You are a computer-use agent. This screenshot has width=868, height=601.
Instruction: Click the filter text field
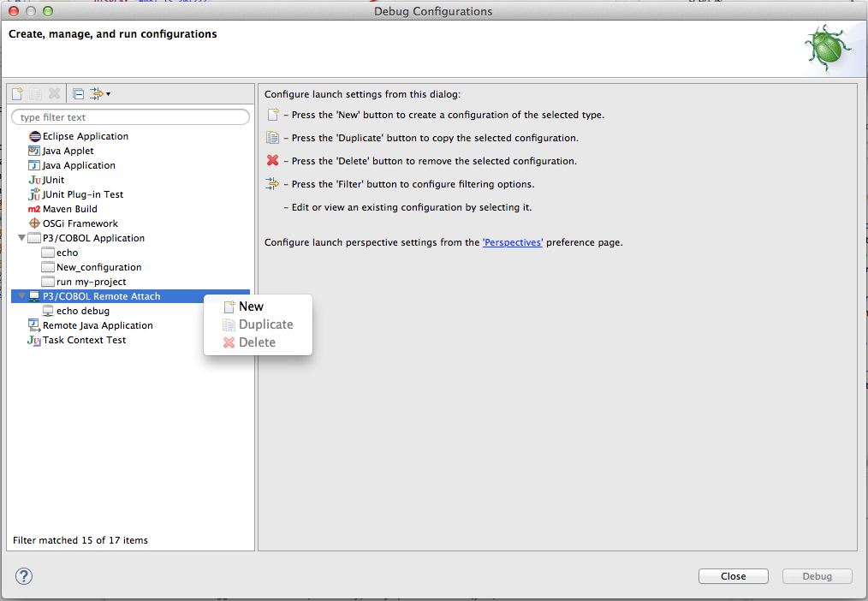coord(131,117)
